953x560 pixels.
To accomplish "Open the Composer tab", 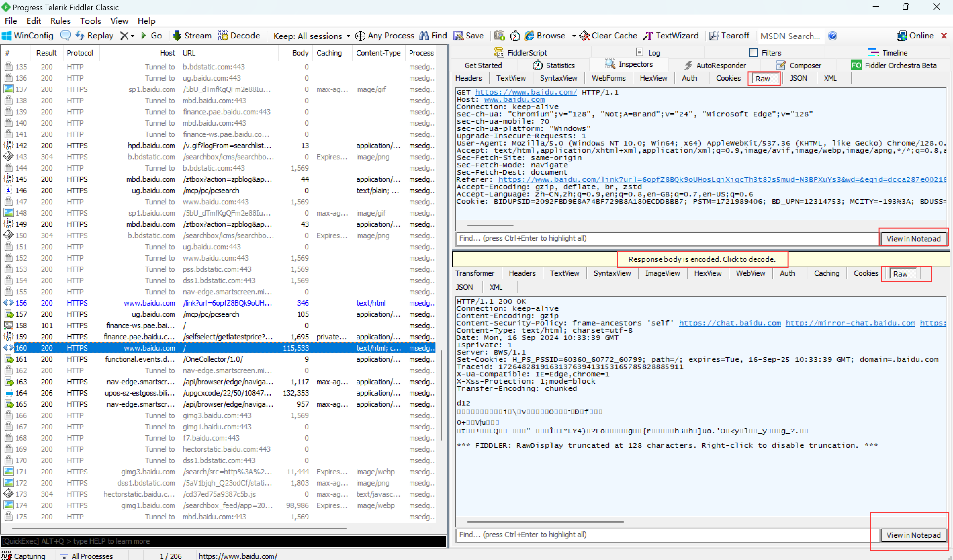I will tap(799, 65).
